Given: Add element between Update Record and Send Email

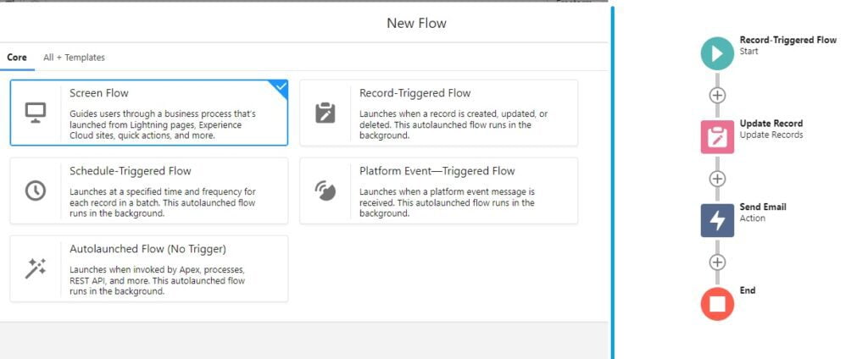Looking at the screenshot, I should 717,179.
